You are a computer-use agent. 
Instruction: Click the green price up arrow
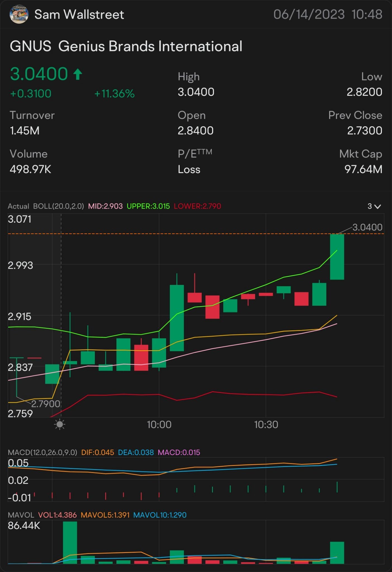click(x=78, y=74)
